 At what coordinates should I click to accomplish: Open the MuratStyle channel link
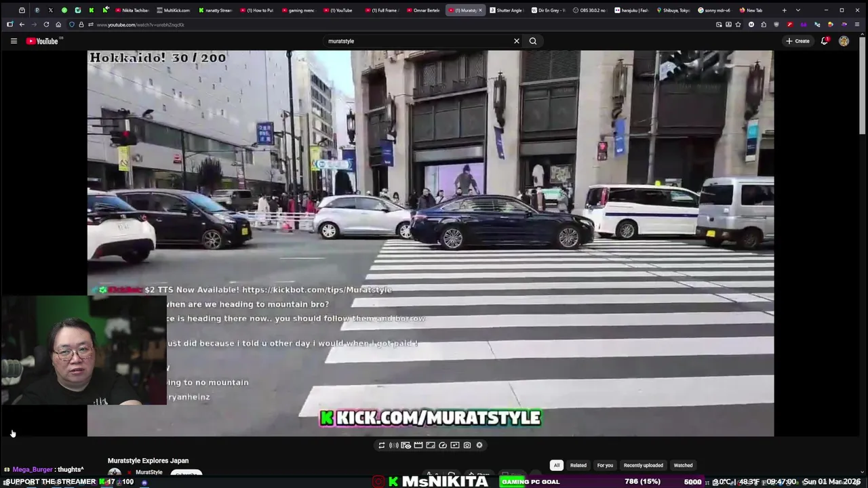pos(149,472)
